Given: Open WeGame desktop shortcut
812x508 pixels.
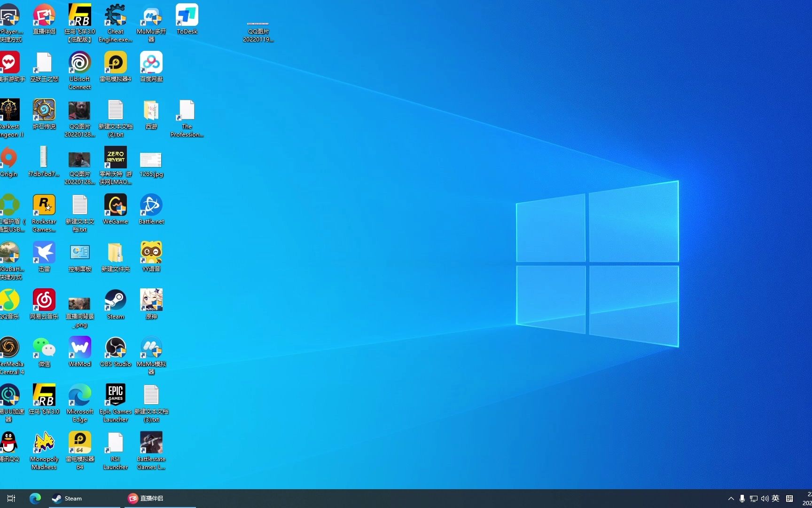Looking at the screenshot, I should coord(116,209).
